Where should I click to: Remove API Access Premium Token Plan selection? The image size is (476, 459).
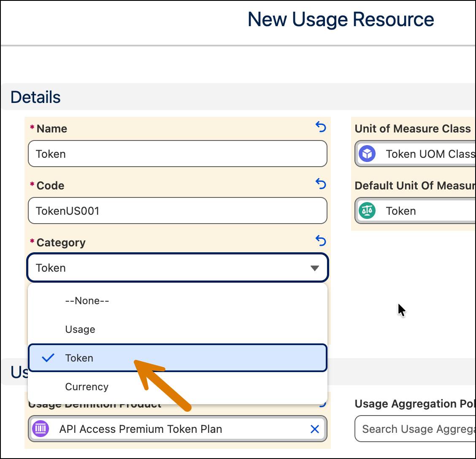(315, 429)
